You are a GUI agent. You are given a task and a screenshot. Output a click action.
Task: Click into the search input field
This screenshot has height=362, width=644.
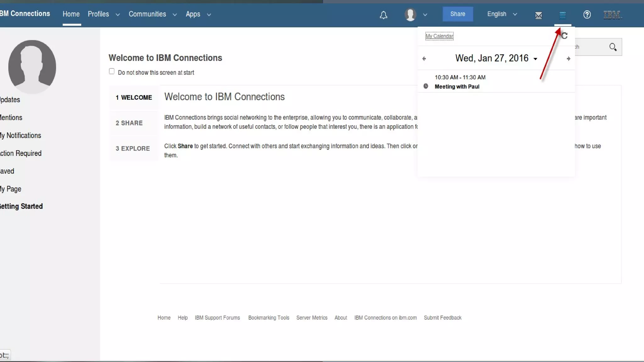[x=591, y=47]
